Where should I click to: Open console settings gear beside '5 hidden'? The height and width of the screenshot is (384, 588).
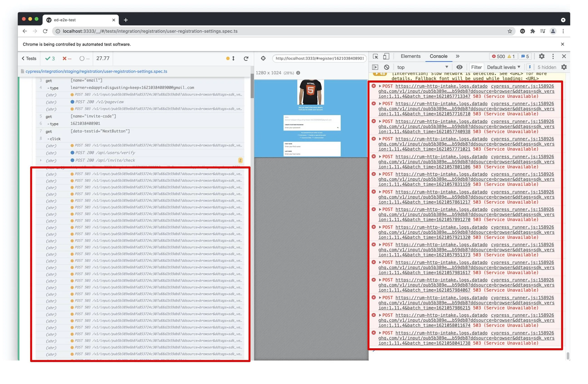(564, 67)
